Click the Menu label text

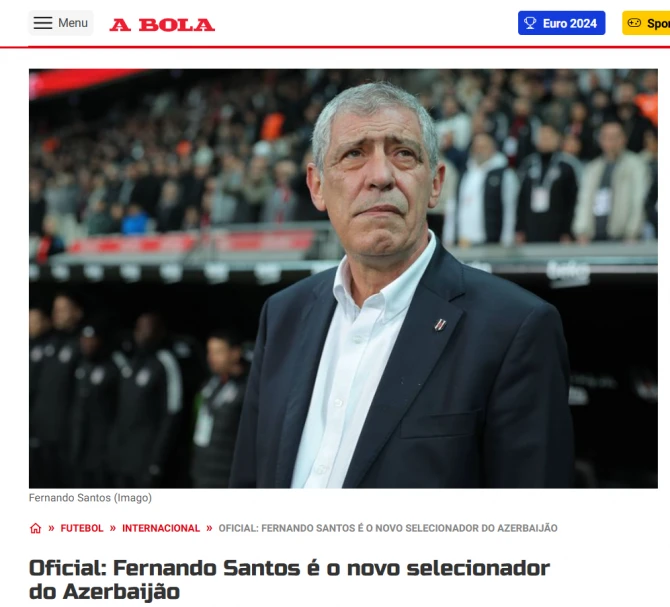click(73, 23)
